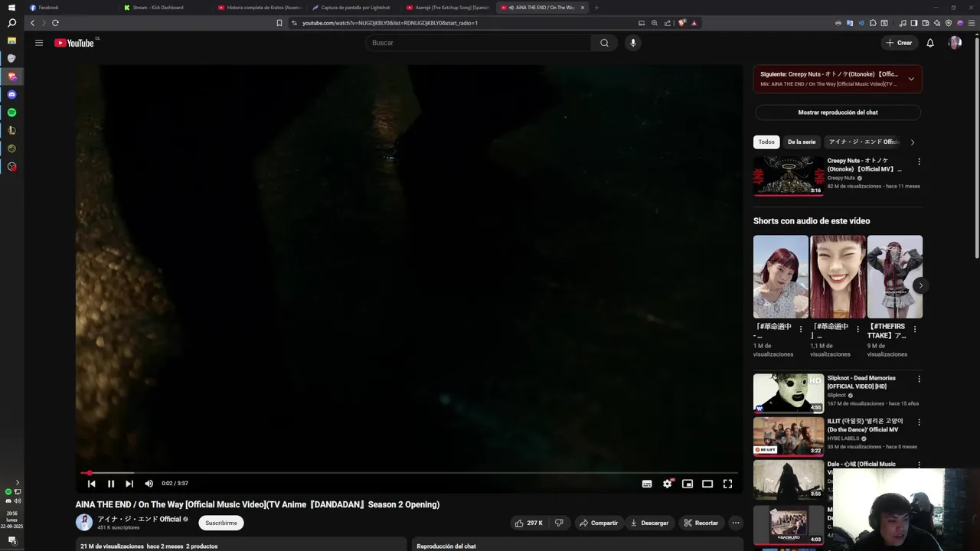Open options for Creepy Nuts Otonoke video
The height and width of the screenshot is (551, 980).
pos(919,161)
